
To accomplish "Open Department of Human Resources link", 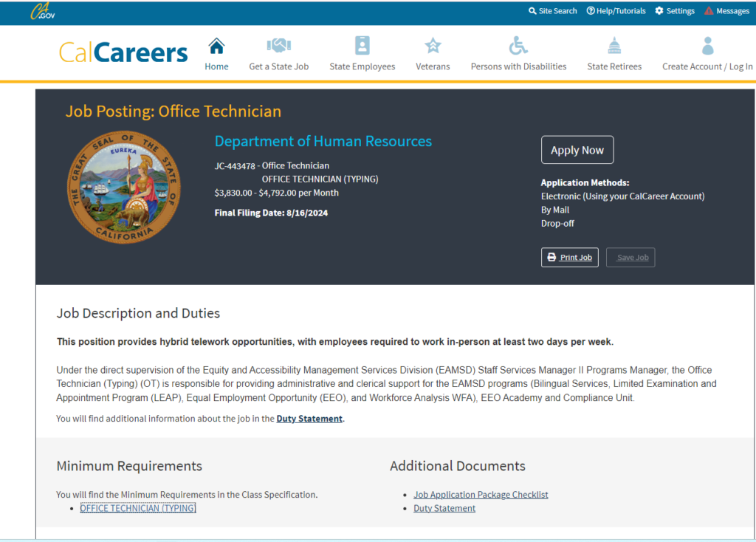I will [x=323, y=141].
